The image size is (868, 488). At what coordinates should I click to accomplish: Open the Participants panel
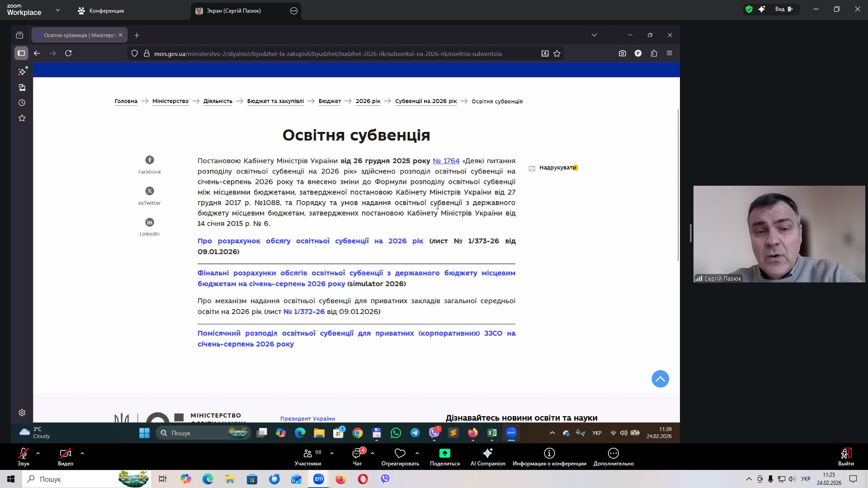(x=308, y=454)
